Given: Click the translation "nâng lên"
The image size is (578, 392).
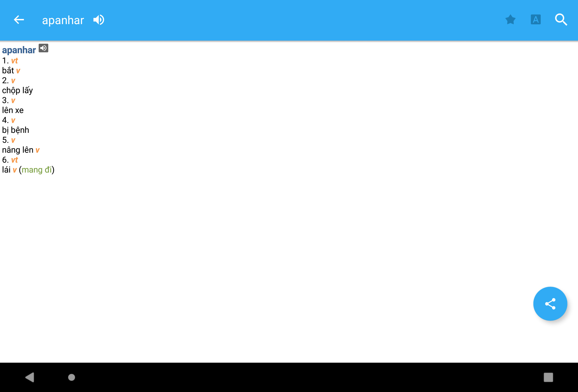Looking at the screenshot, I should click(x=18, y=150).
